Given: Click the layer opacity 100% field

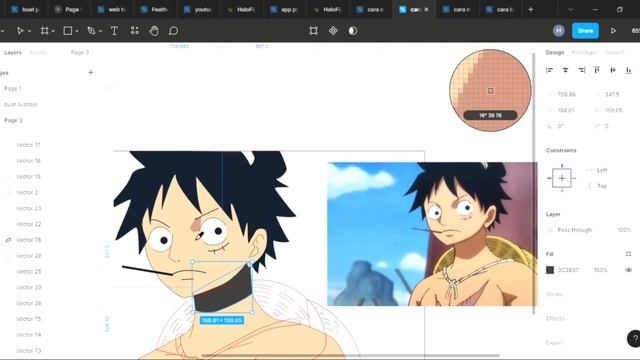Looking at the screenshot, I should 624,230.
